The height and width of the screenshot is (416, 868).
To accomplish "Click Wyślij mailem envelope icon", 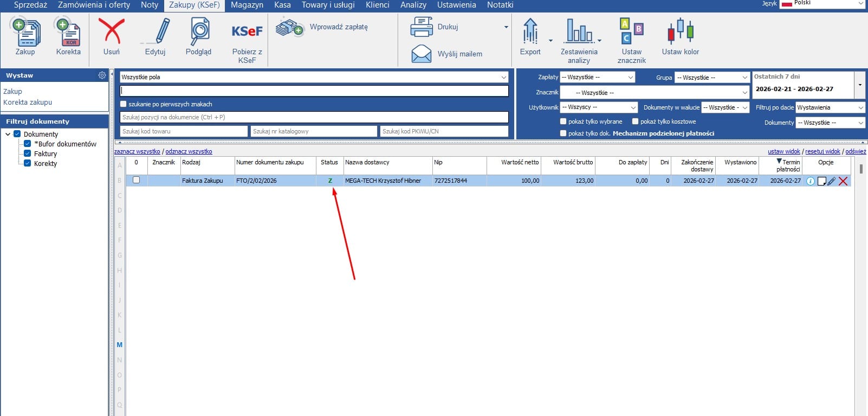I will 422,54.
